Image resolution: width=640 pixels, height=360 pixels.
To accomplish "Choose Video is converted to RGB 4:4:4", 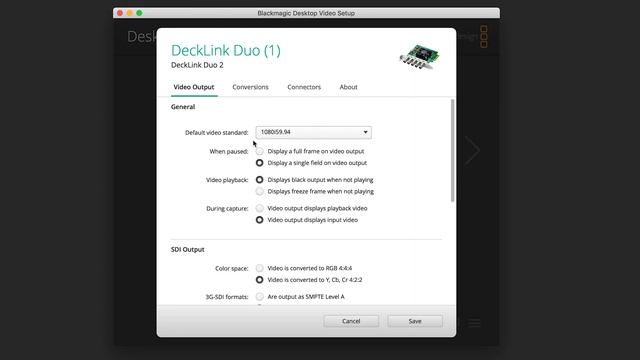I will (x=260, y=268).
